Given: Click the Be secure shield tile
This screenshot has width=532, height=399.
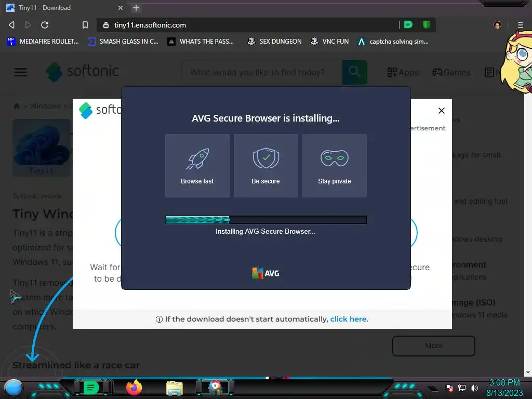Looking at the screenshot, I should coord(265,166).
